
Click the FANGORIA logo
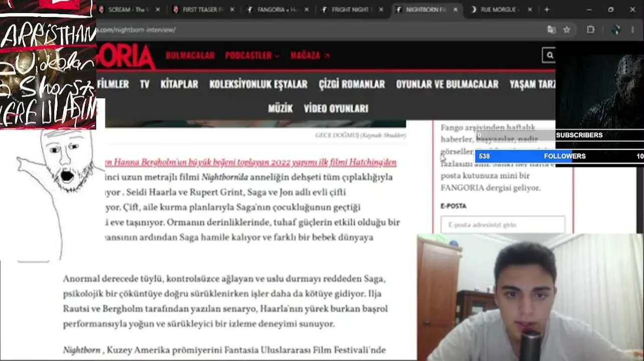click(x=125, y=56)
